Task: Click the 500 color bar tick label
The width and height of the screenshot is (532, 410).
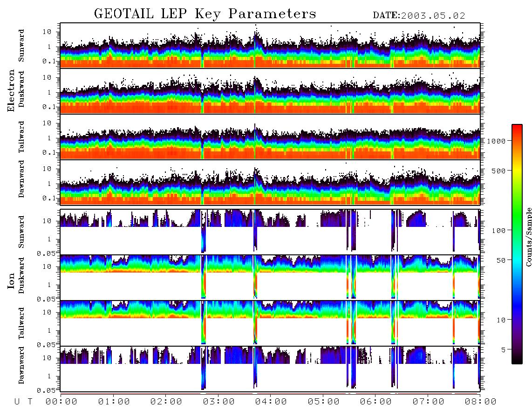Action: [x=498, y=171]
